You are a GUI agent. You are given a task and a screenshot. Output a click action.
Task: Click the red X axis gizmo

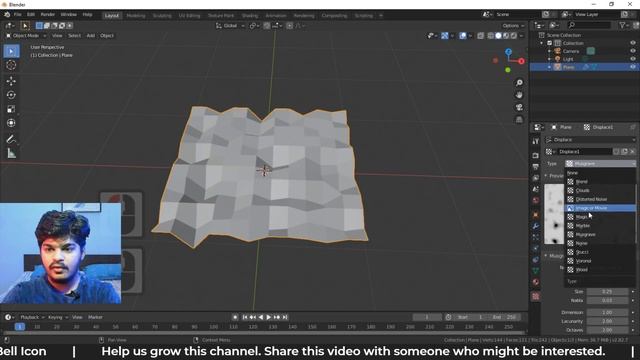[x=521, y=61]
